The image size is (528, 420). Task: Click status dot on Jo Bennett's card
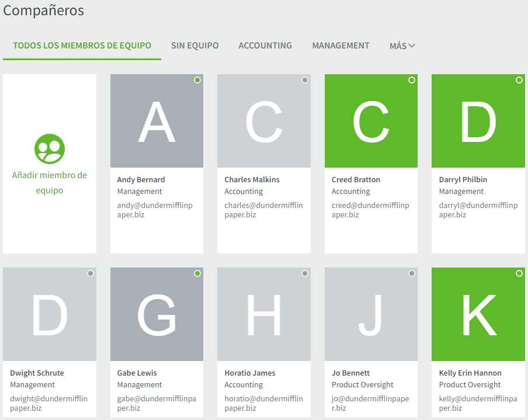point(412,273)
